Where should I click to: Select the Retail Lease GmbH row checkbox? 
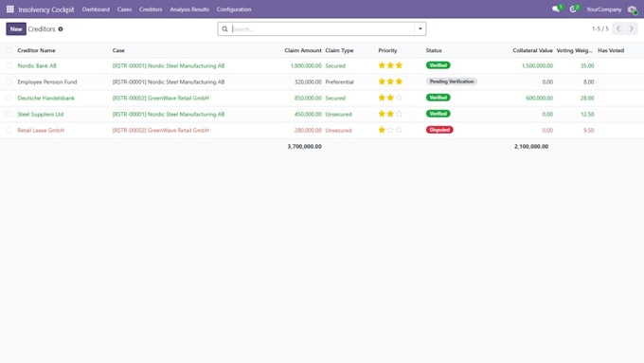coord(9,130)
